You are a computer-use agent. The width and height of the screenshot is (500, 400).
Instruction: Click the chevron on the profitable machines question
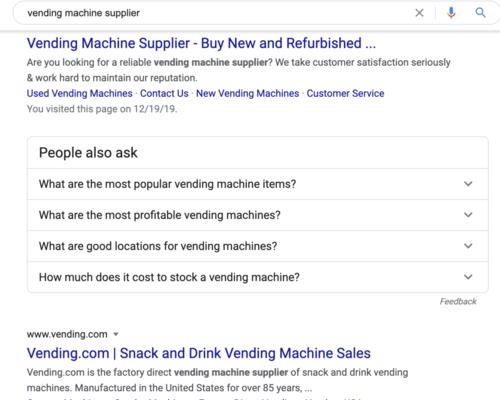pos(468,215)
